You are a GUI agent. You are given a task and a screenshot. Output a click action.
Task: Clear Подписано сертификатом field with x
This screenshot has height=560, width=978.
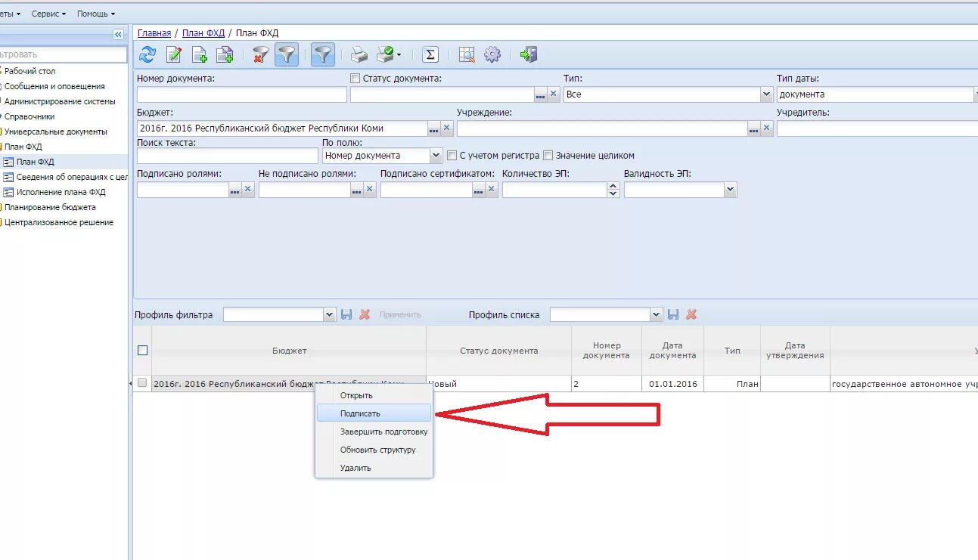point(492,190)
